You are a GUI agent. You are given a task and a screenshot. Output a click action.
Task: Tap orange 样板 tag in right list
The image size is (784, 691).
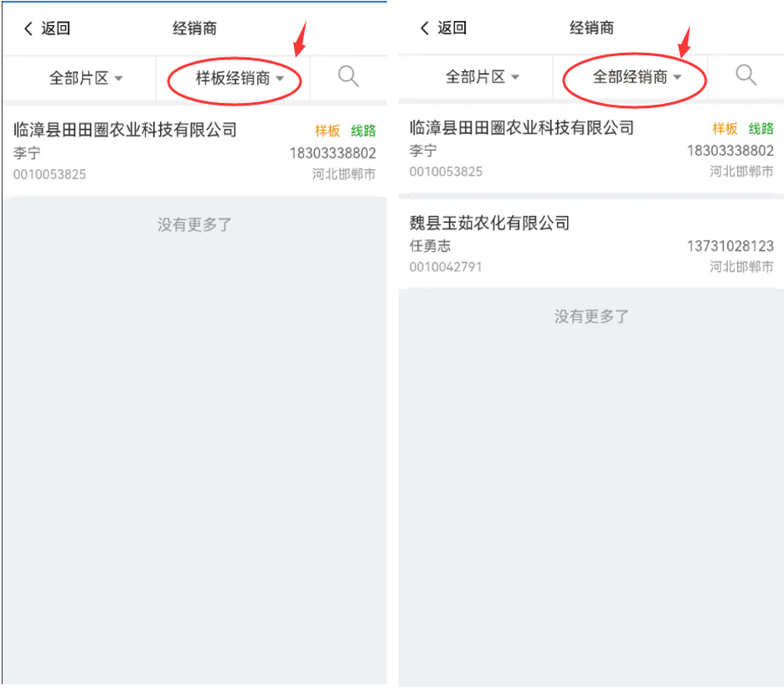coord(725,128)
